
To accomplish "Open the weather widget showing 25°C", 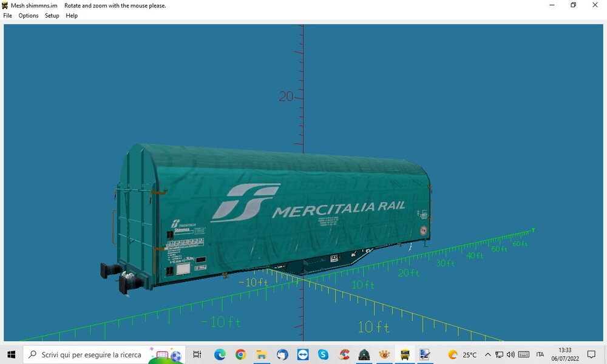I will pos(462,354).
